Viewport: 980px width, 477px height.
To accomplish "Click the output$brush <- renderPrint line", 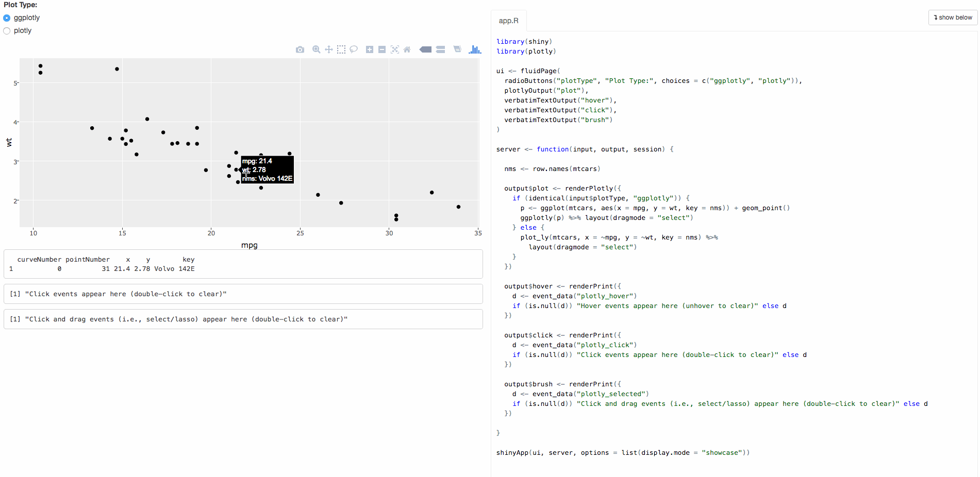I will pyautogui.click(x=563, y=384).
